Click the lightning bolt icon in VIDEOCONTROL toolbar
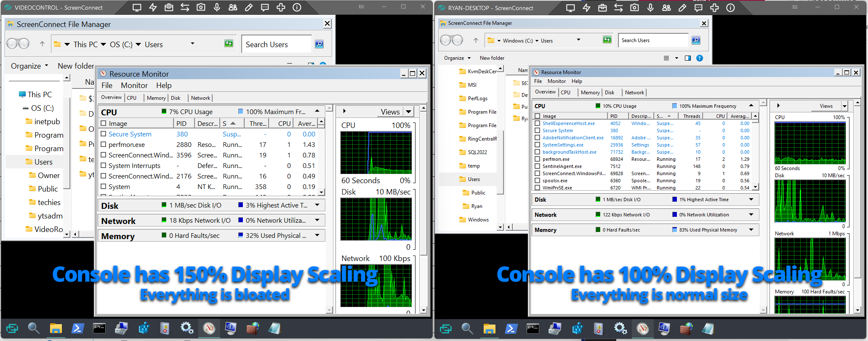 [153, 7]
